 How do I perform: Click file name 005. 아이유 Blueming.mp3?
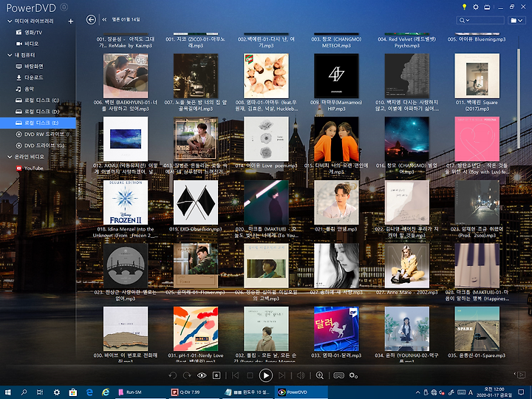point(477,39)
